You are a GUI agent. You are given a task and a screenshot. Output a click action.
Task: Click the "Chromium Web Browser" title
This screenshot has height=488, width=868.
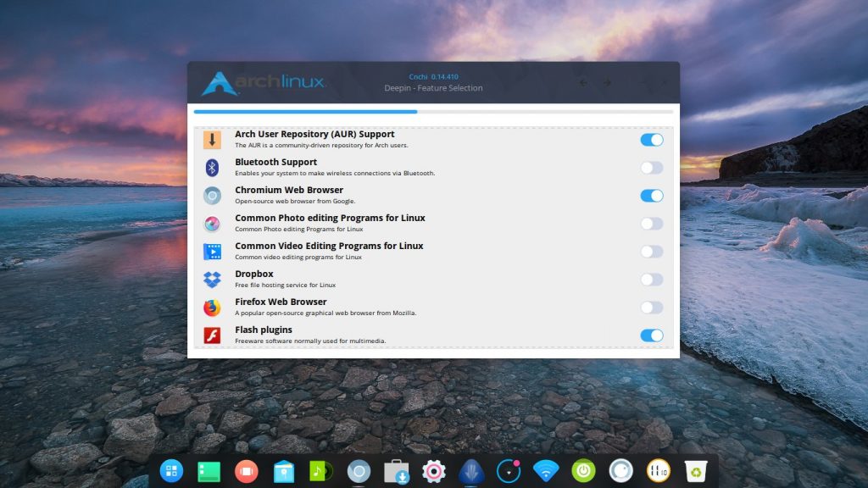(x=289, y=190)
